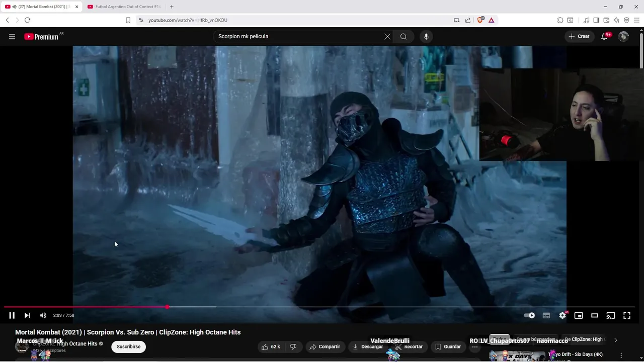Open browser extensions puzzle icon
Viewport: 644px width, 362px height.
point(560,20)
